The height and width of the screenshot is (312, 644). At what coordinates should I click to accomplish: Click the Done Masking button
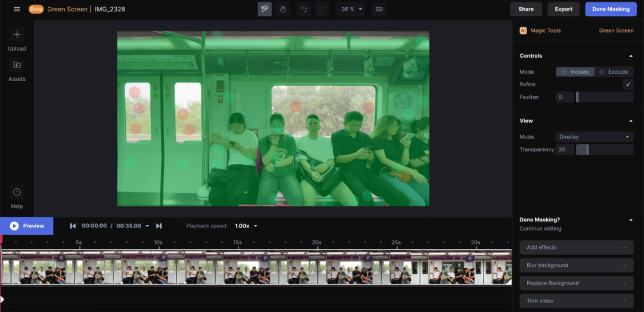(x=611, y=9)
